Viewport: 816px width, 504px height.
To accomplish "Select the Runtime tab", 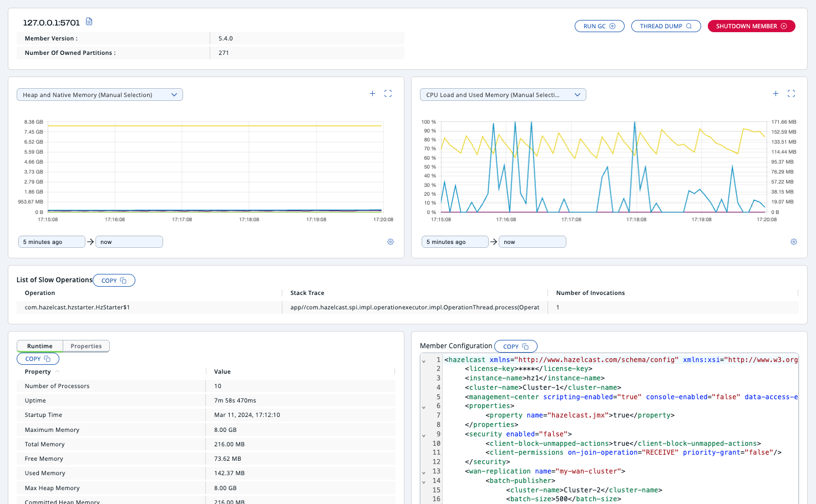I will (x=40, y=346).
